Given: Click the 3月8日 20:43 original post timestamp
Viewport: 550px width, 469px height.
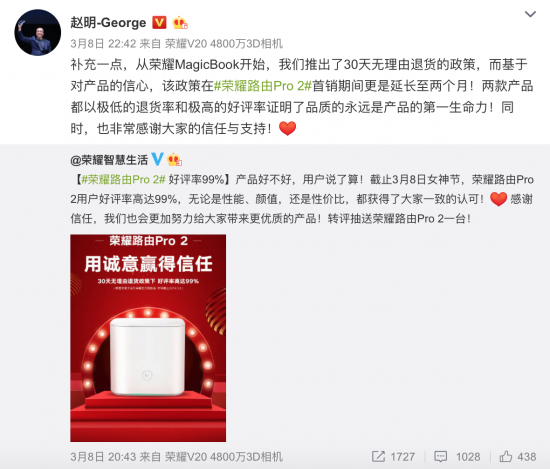Looking at the screenshot, I should tap(103, 457).
